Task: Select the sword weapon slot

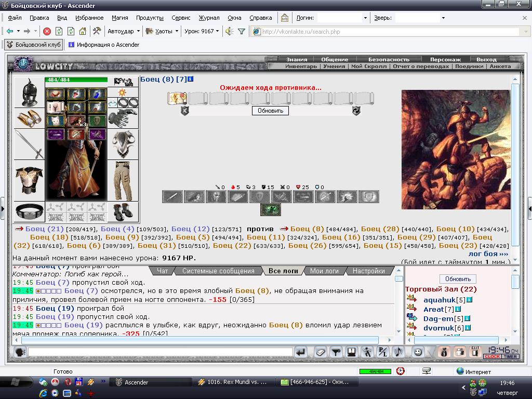Action: pos(29,144)
